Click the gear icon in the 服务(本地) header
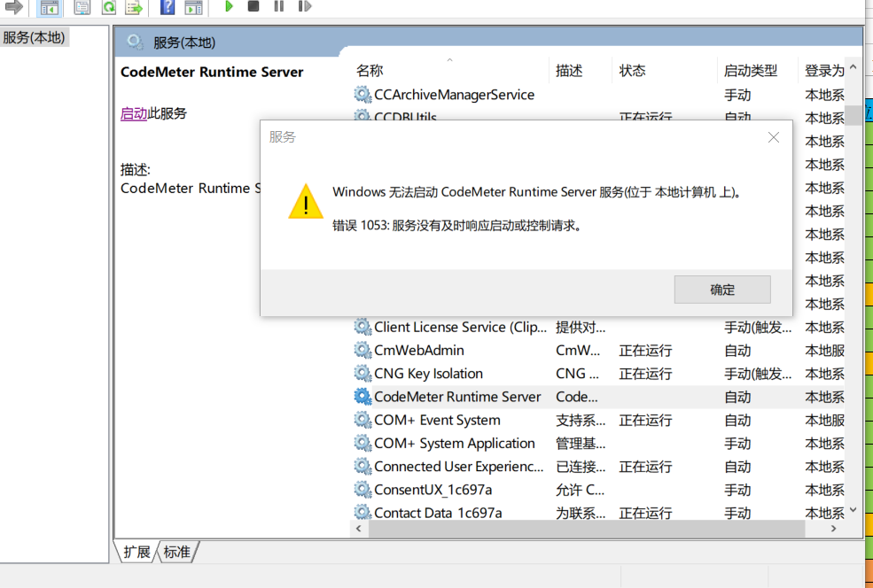 point(135,42)
